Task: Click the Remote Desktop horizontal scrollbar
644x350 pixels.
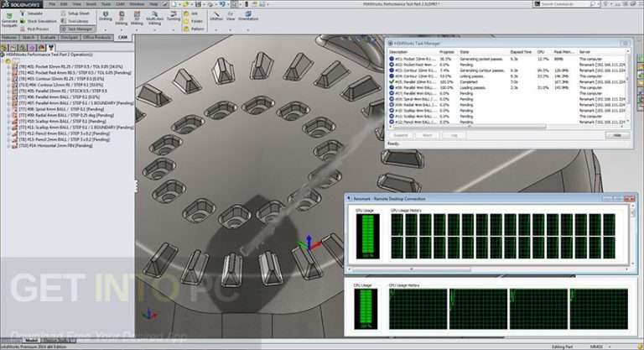Action: (x=412, y=269)
